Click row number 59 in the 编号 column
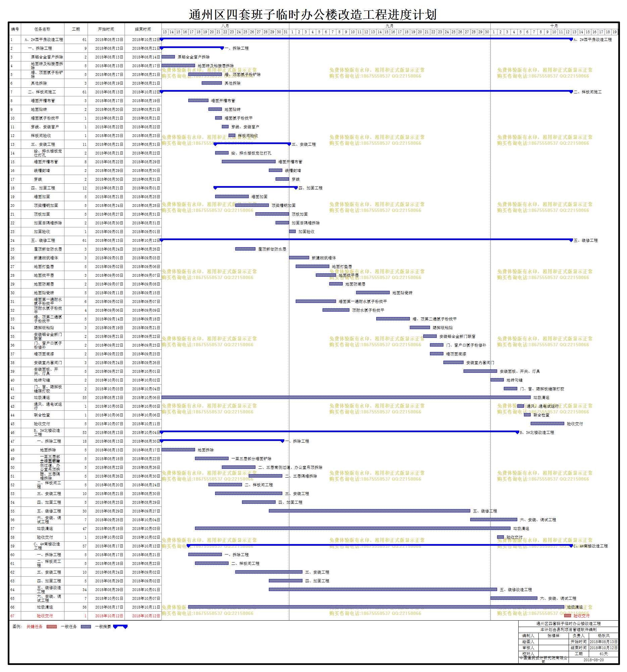This screenshot has width=627, height=672. click(12, 546)
